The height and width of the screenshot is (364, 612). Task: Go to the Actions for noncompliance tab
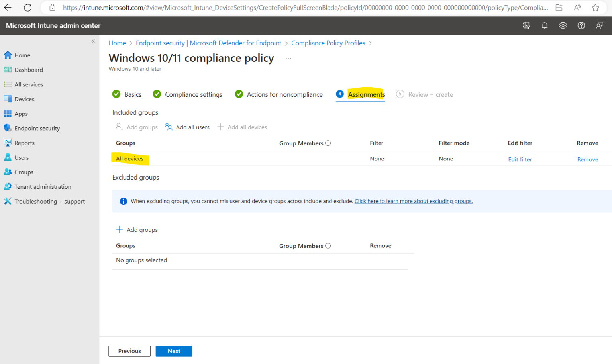click(284, 94)
